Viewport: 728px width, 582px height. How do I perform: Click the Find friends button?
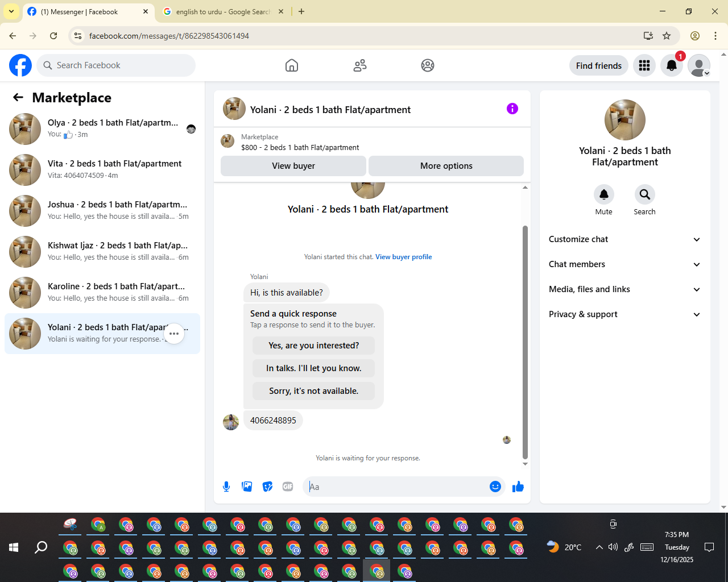(599, 65)
